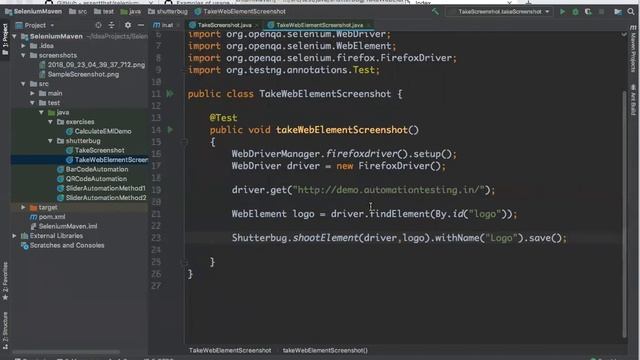The image size is (640, 360).
Task: Click the Debug bug icon in toolbar
Action: tap(576, 11)
